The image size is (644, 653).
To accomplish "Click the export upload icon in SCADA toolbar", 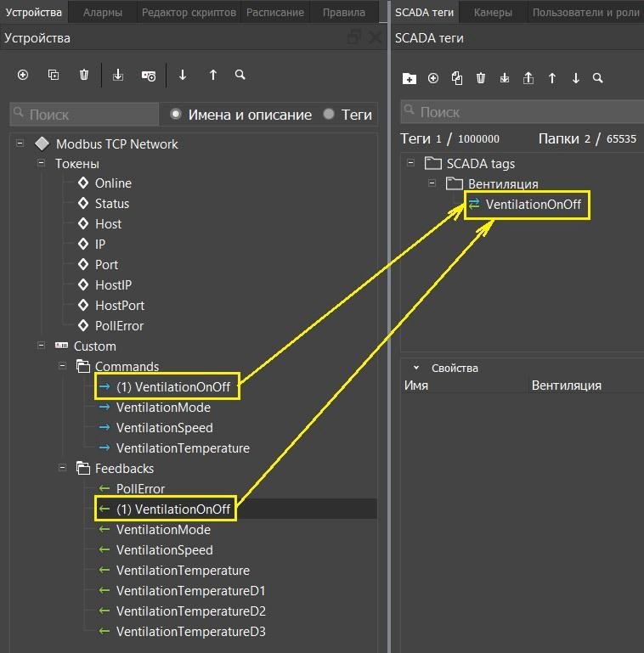I will pos(528,78).
